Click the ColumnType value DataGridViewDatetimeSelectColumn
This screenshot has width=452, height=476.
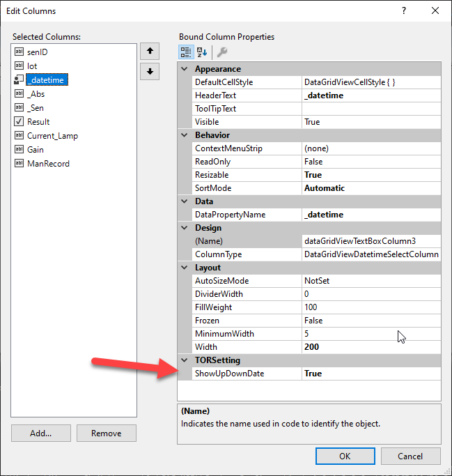pyautogui.click(x=371, y=254)
